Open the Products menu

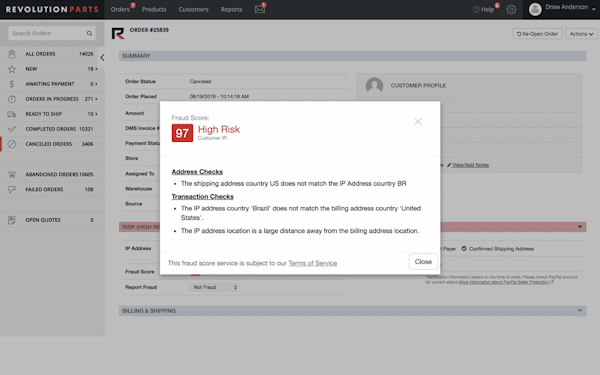click(x=154, y=9)
